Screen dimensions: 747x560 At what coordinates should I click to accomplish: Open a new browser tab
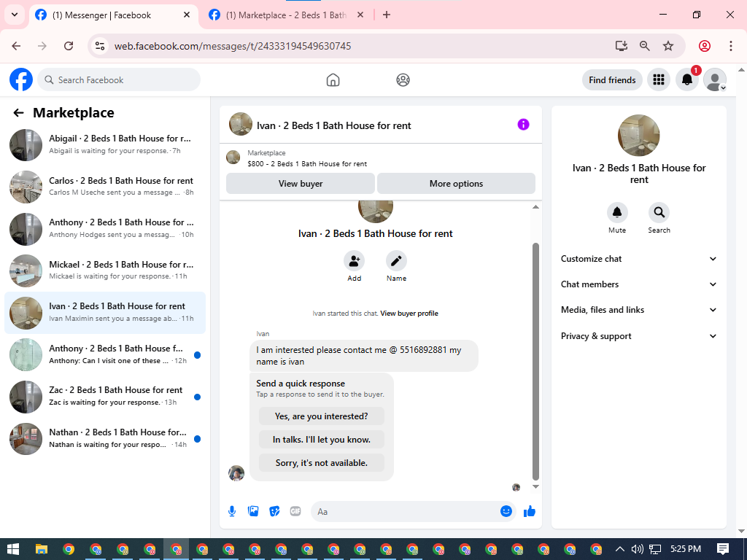[x=387, y=15]
